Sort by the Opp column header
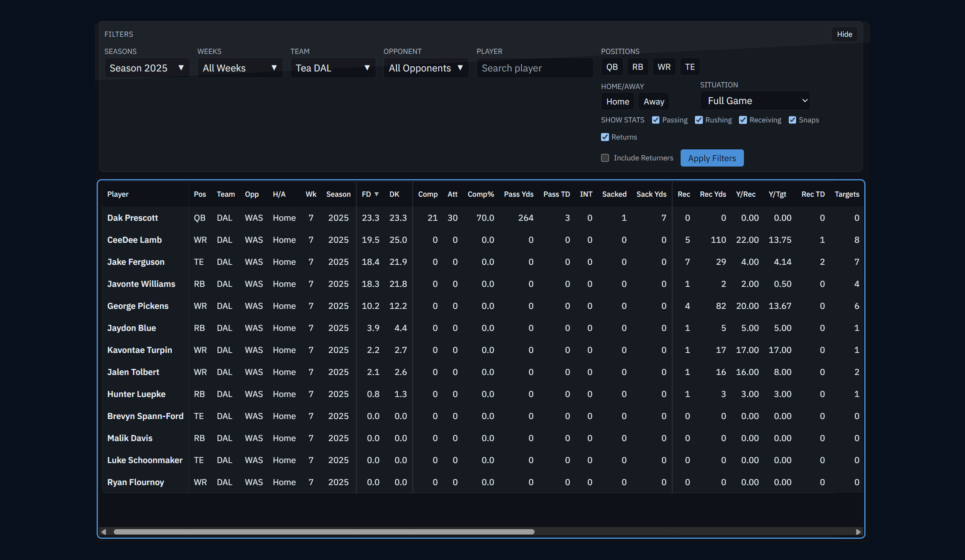 tap(252, 194)
